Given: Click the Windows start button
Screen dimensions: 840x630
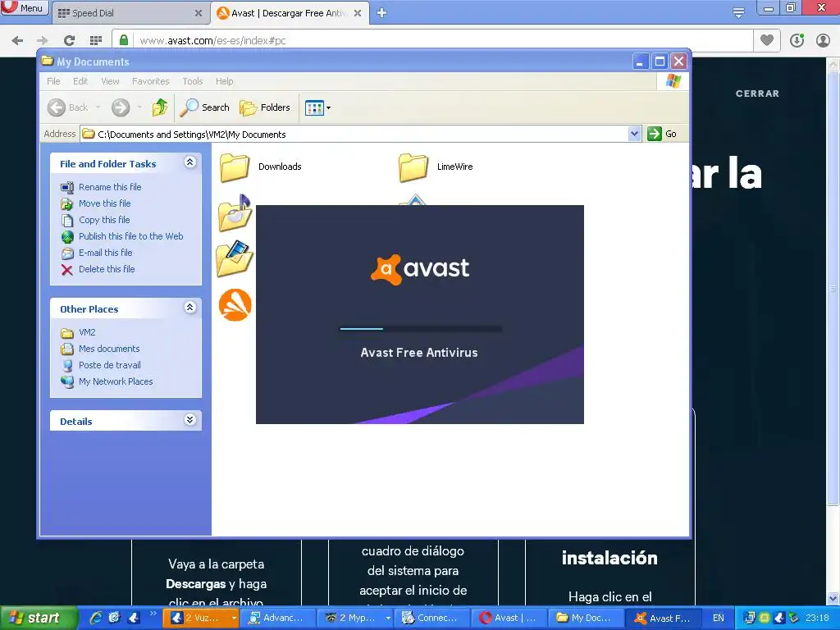Looking at the screenshot, I should click(38, 618).
